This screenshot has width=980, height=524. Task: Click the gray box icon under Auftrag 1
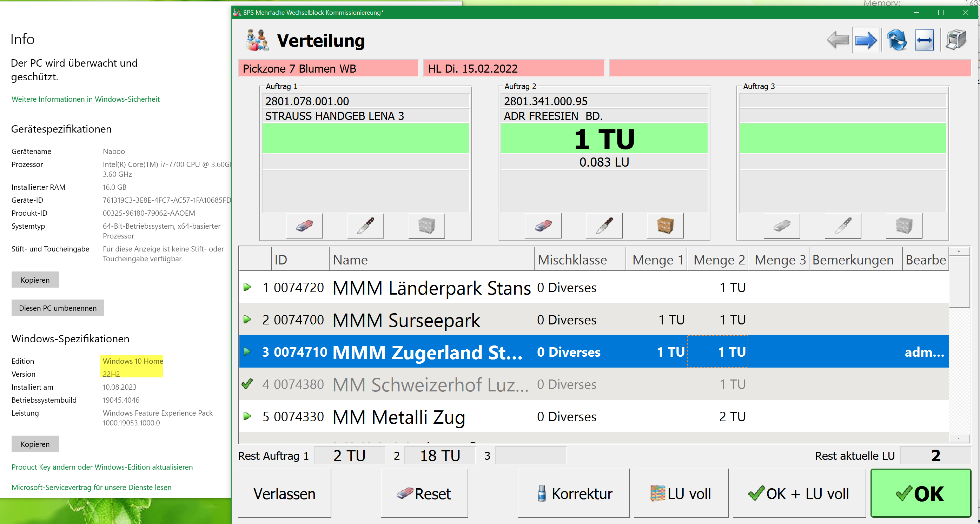coord(426,226)
